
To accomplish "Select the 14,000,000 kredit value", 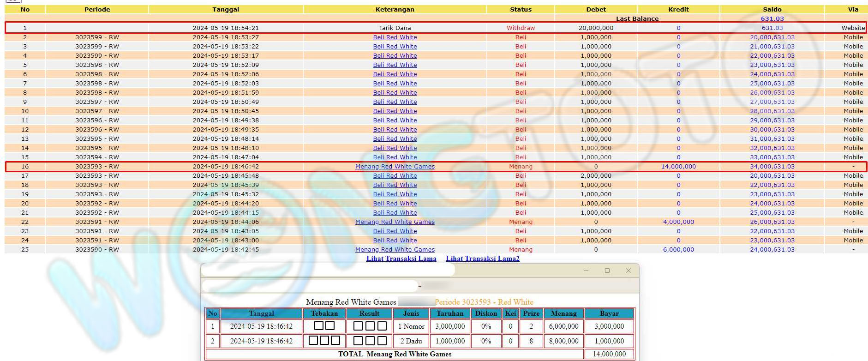I will coord(678,167).
